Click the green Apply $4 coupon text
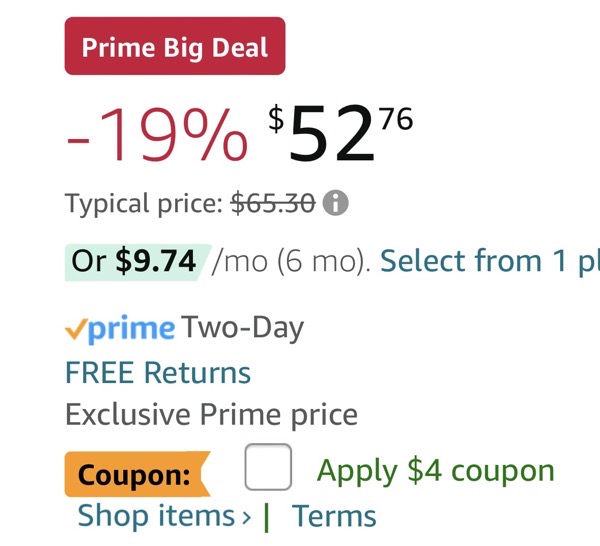Image resolution: width=600 pixels, height=546 pixels. pyautogui.click(x=435, y=470)
